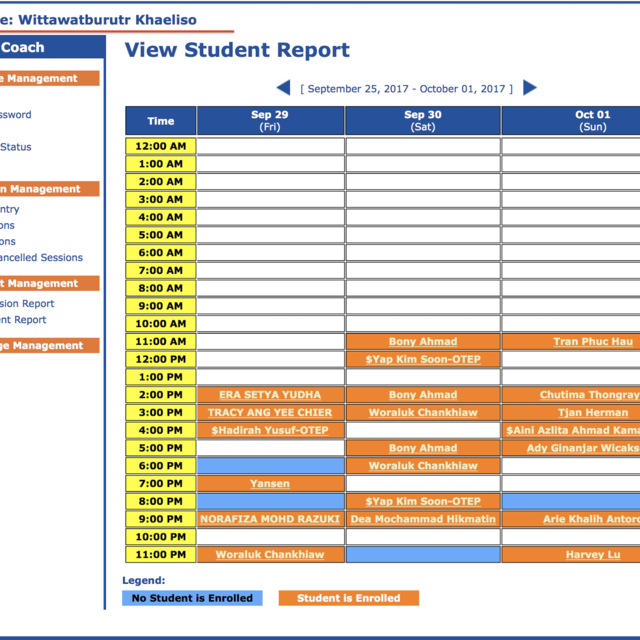The width and height of the screenshot is (640, 640).
Task: Click the 9:00 PM time label
Action: [x=161, y=519]
